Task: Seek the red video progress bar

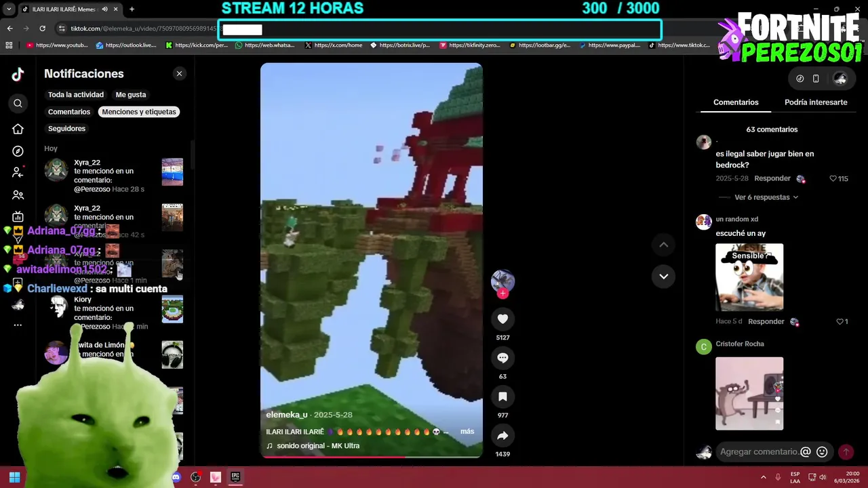Action: coord(372,457)
